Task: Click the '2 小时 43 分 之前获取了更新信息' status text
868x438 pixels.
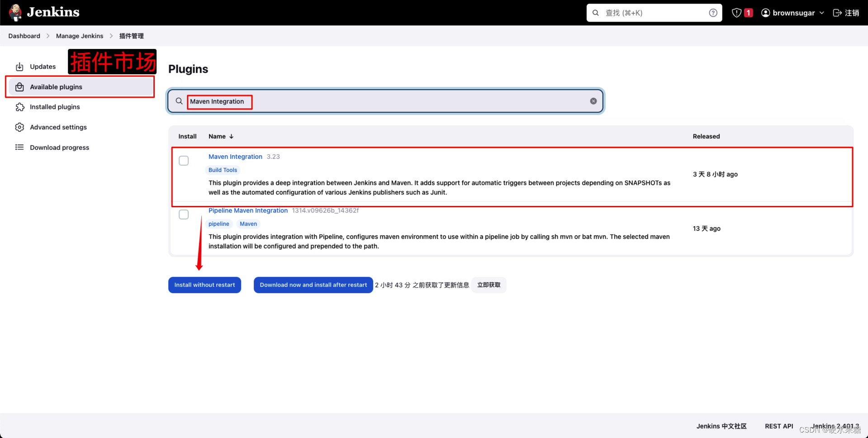Action: click(x=422, y=285)
